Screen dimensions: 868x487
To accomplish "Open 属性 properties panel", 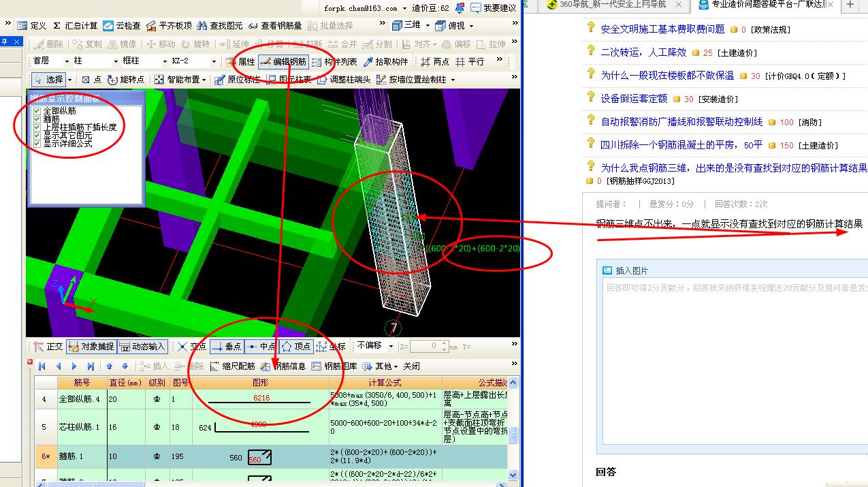I will coord(240,61).
